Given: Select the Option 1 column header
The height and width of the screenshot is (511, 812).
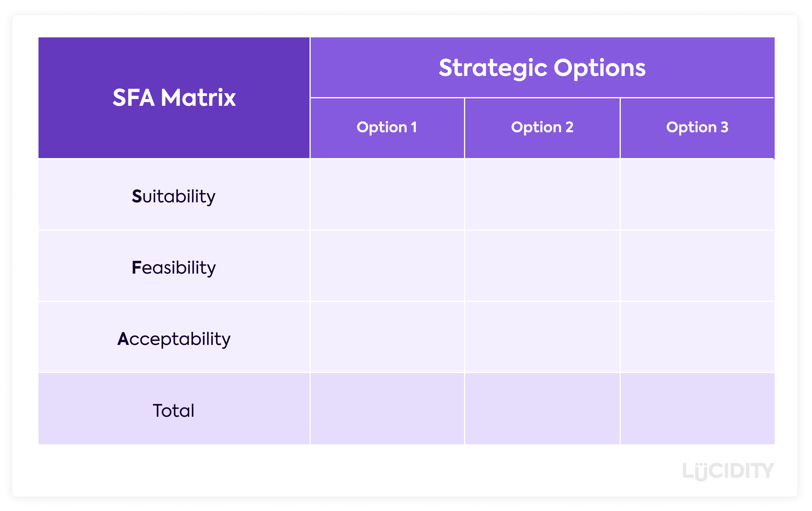Looking at the screenshot, I should click(387, 128).
